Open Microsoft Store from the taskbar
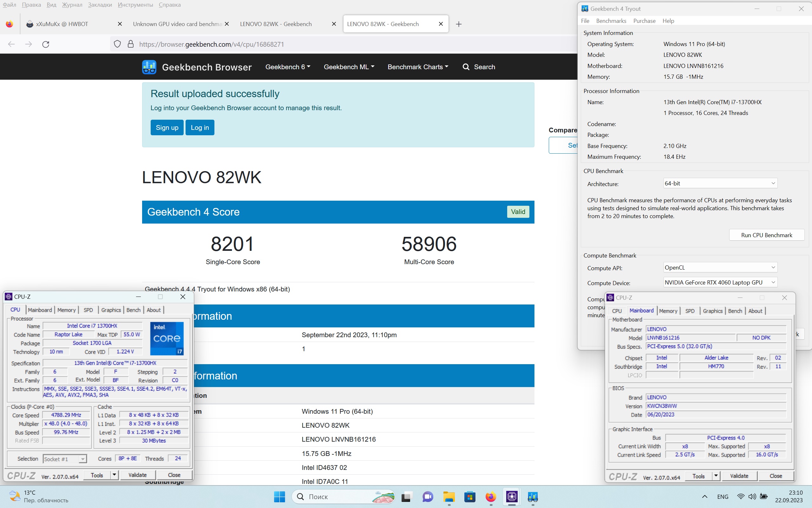Screen dimensions: 812x508 tap(470, 497)
